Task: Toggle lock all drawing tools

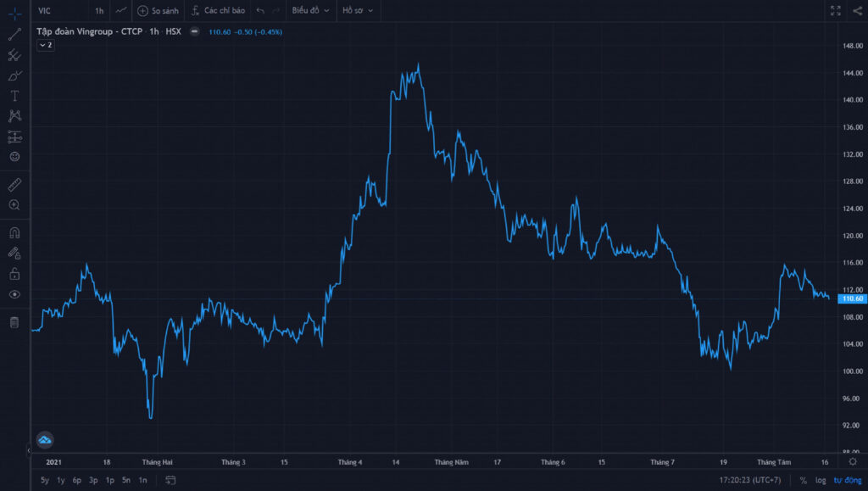Action: tap(15, 273)
